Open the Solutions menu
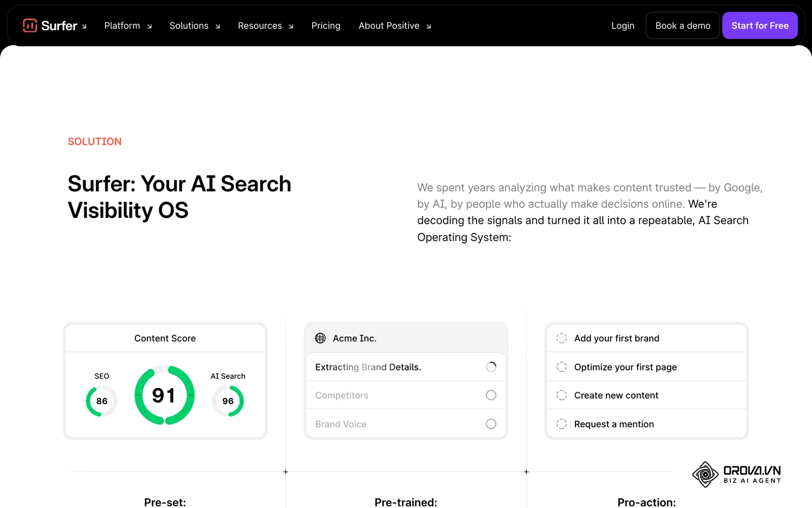 189,25
